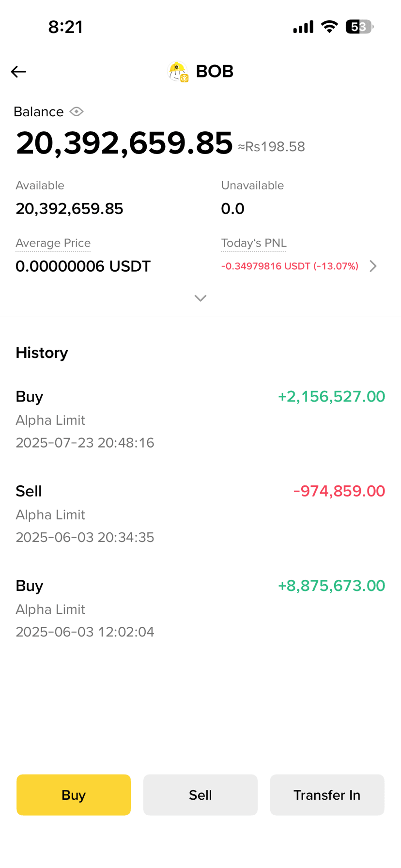
Task: Select the Sell button
Action: [200, 795]
